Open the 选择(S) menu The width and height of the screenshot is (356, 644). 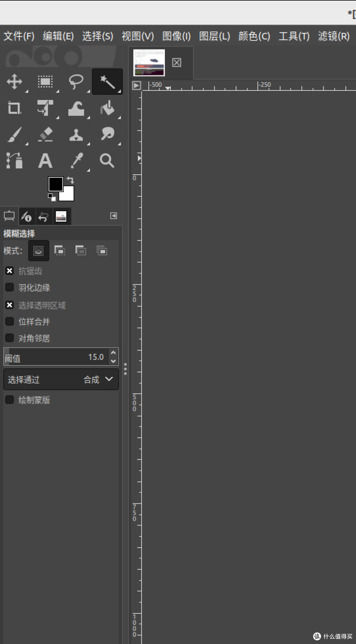(98, 36)
